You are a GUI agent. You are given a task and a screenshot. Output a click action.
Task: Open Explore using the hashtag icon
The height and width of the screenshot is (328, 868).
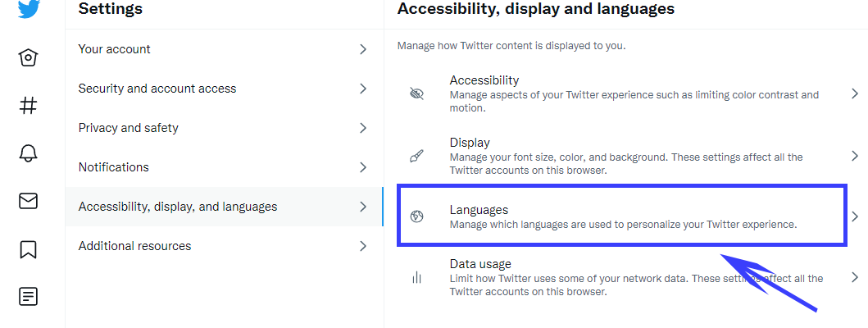point(28,105)
